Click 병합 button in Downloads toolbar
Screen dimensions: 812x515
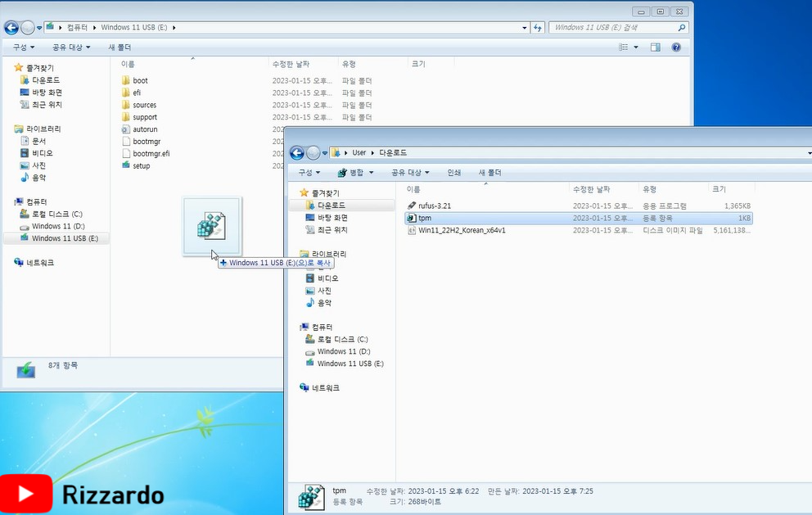click(x=350, y=173)
